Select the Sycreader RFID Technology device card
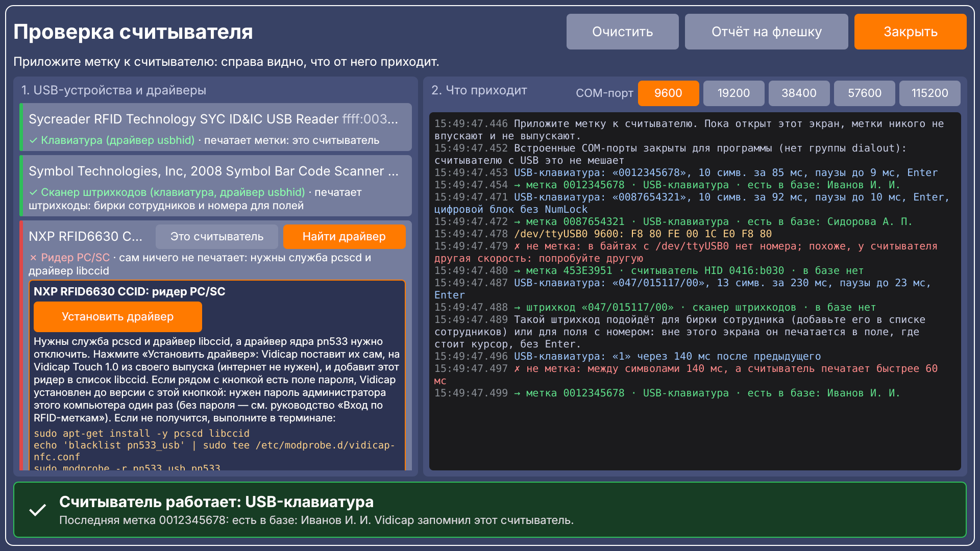The height and width of the screenshot is (551, 980). click(x=215, y=127)
